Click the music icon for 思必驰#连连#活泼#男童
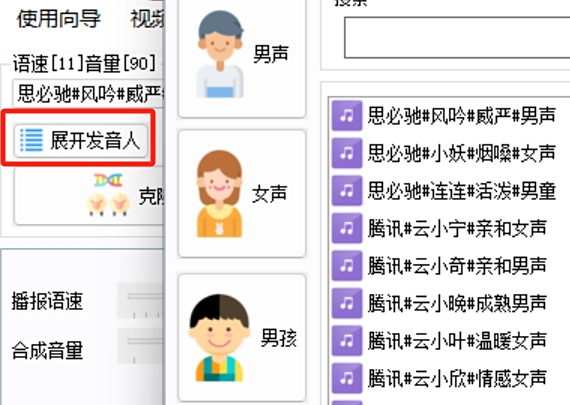The height and width of the screenshot is (405, 570). (x=347, y=191)
